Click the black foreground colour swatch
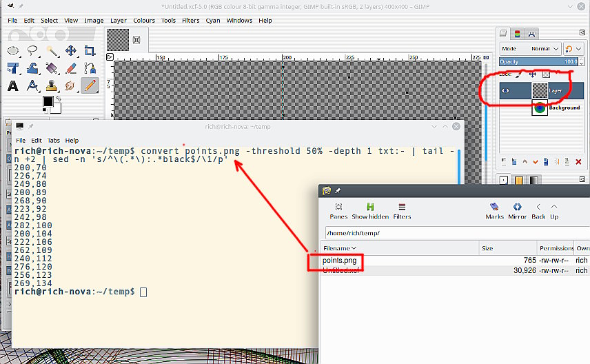This screenshot has width=590, height=364. click(48, 101)
